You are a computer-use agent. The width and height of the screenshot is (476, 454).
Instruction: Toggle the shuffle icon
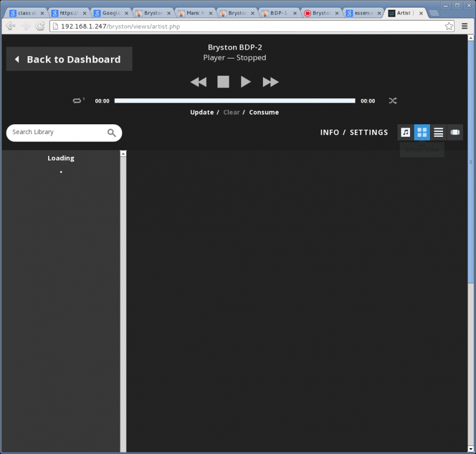pyautogui.click(x=393, y=101)
